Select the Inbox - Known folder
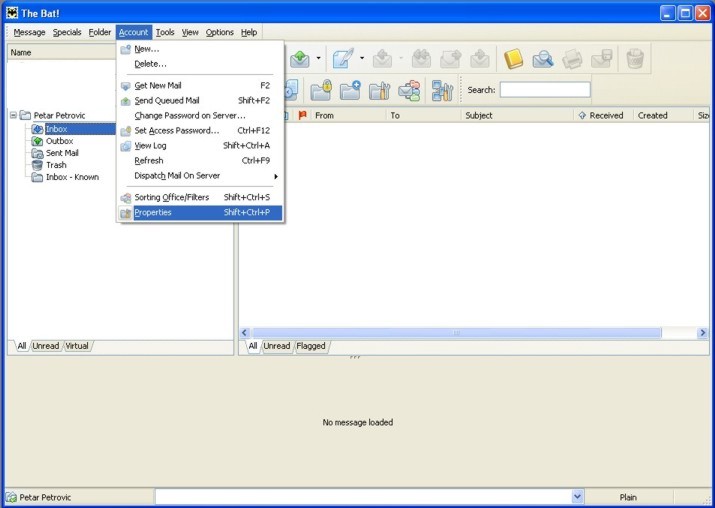The width and height of the screenshot is (715, 508). click(72, 177)
